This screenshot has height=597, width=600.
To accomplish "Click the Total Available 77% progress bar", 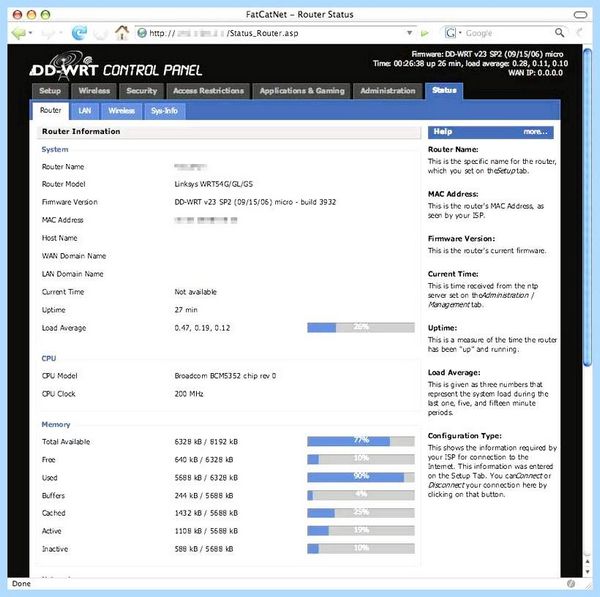I will 360,441.
